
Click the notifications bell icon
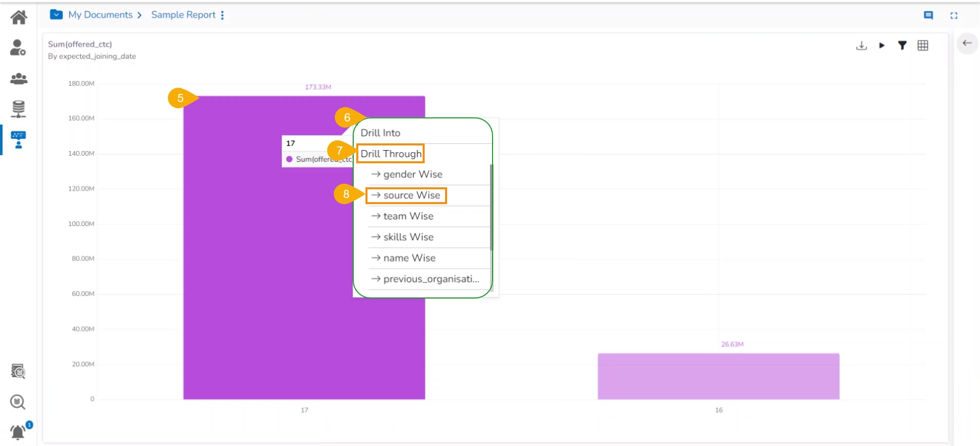(18, 432)
